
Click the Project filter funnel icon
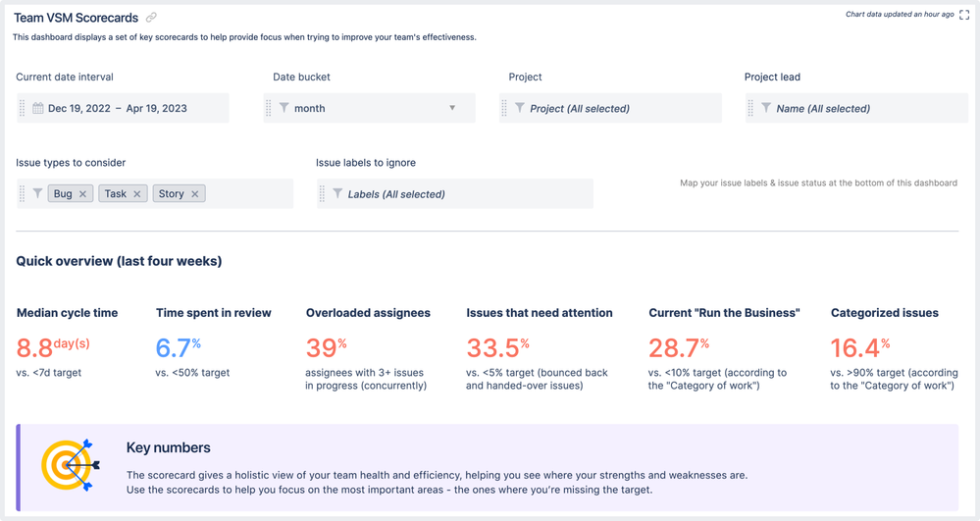click(519, 108)
